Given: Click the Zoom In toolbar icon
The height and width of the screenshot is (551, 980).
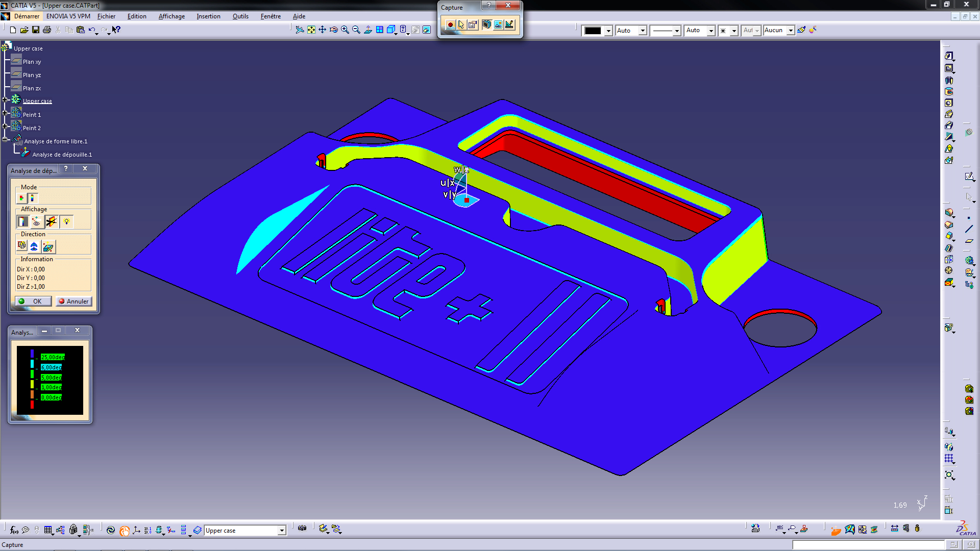Looking at the screenshot, I should coord(345,30).
